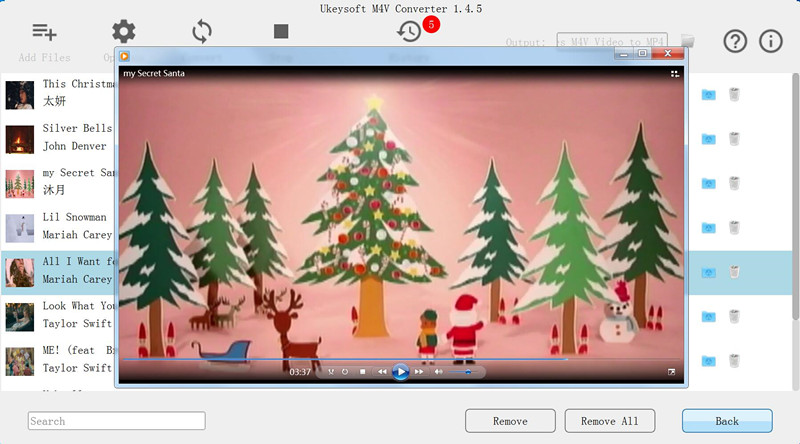Stop playback in the media player
Viewport: 800px width, 444px height.
tap(362, 372)
